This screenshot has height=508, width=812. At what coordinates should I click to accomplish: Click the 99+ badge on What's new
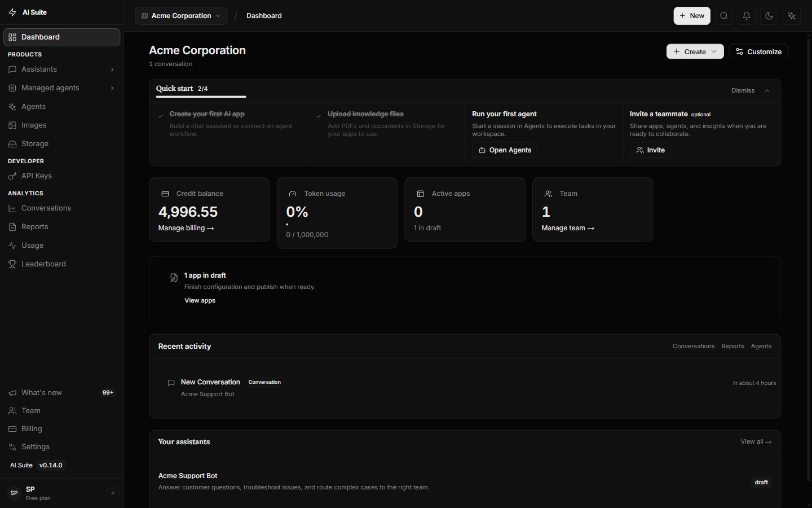point(108,393)
